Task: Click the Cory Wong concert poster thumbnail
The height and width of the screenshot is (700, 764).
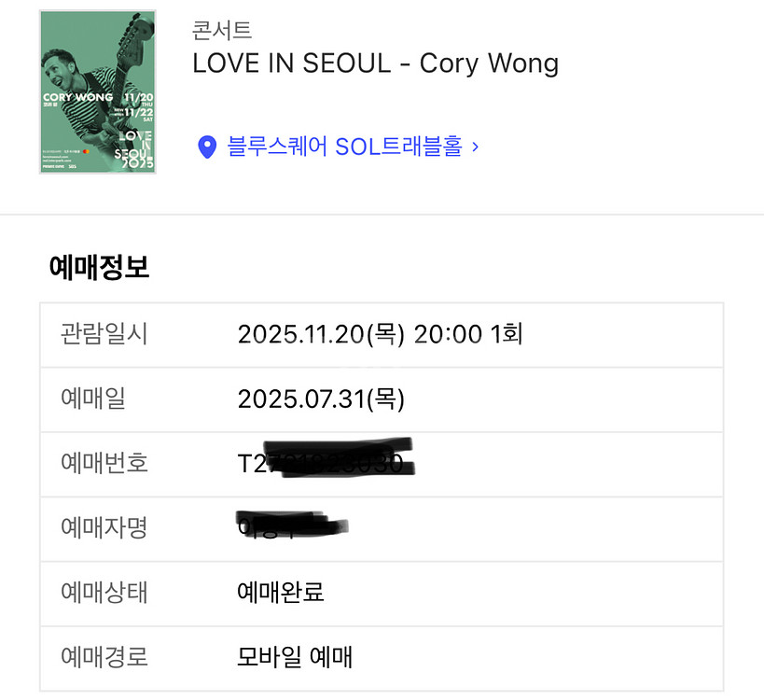Action: [97, 91]
